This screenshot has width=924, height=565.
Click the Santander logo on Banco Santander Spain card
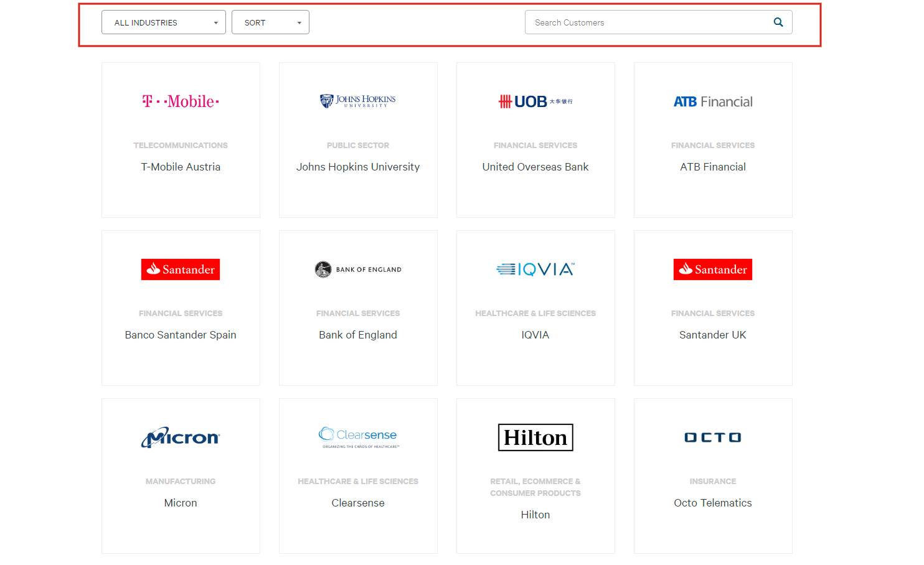click(181, 269)
